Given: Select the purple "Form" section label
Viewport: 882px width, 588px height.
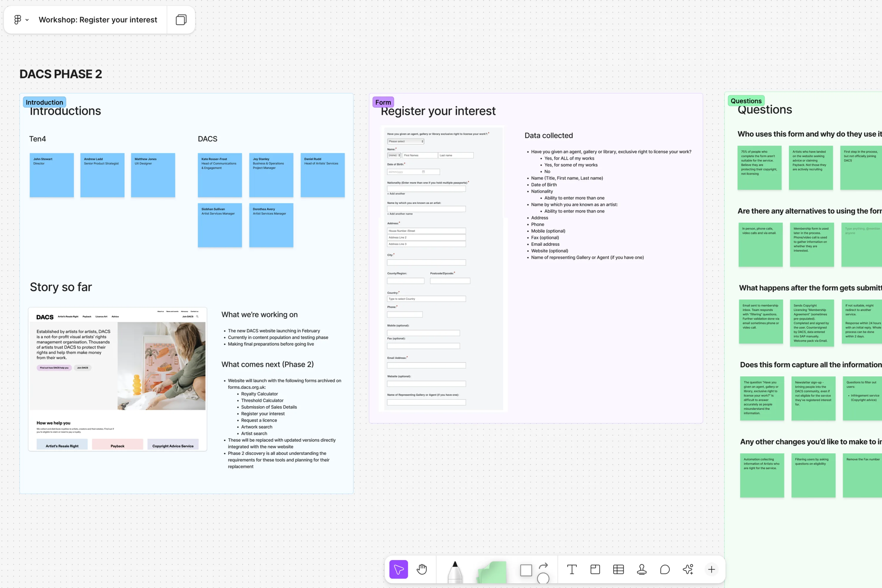Looking at the screenshot, I should click(383, 102).
